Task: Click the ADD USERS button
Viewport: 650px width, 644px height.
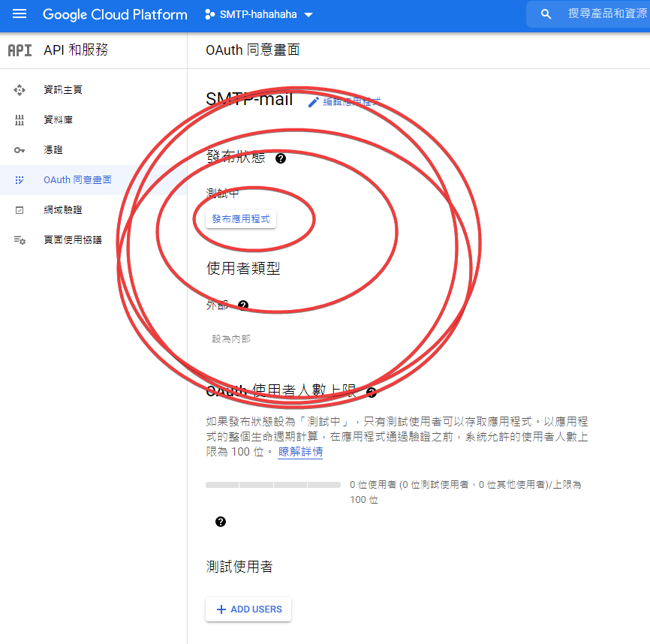Action: click(248, 609)
